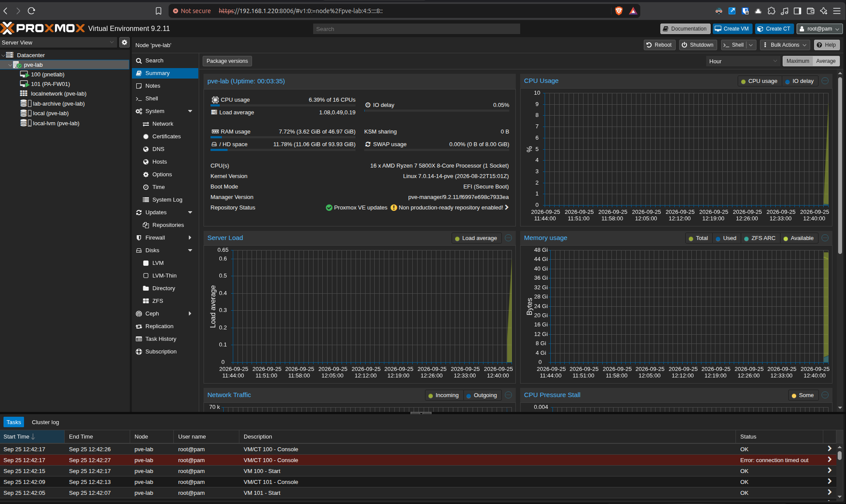Open the Hosts page
Screen dimensions: 846x504
click(159, 162)
